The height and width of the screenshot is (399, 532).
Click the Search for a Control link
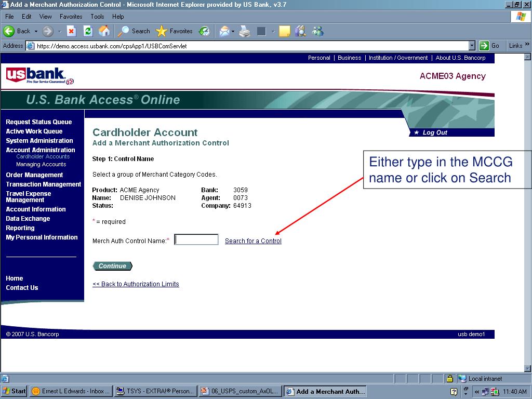(253, 241)
